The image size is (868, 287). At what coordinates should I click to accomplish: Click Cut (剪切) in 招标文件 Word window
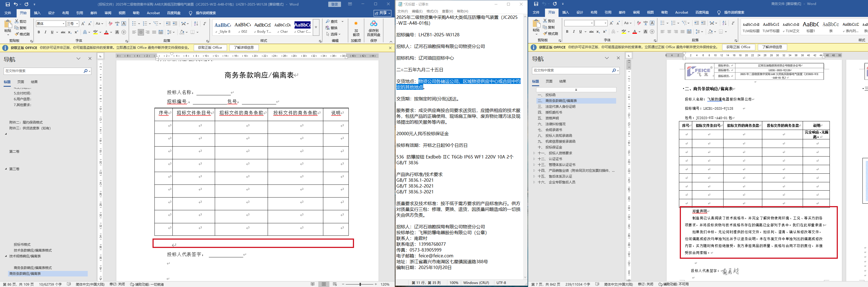tap(20, 21)
